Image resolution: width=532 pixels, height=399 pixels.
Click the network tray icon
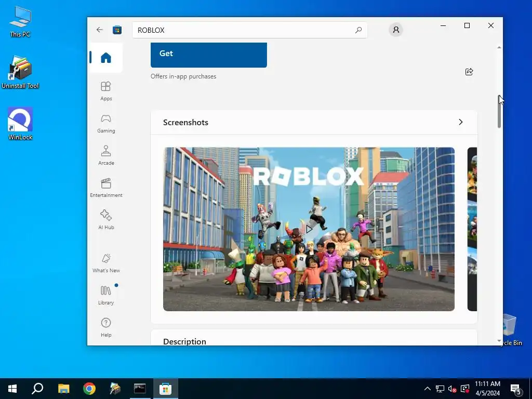pos(440,389)
